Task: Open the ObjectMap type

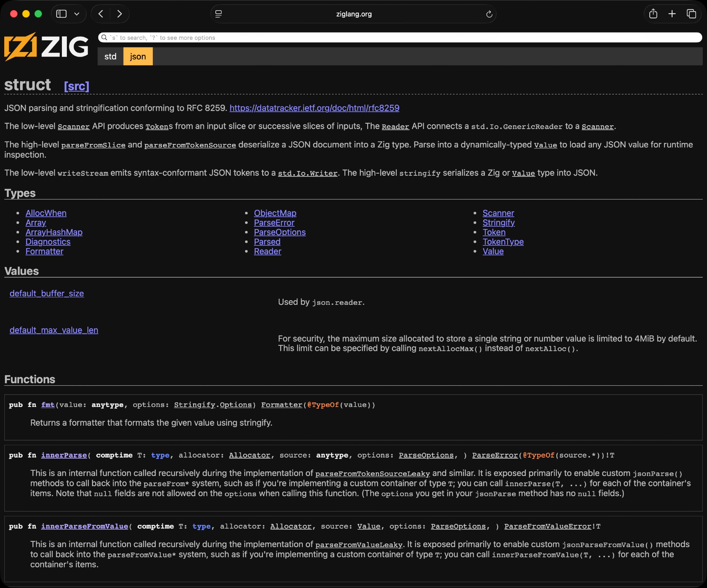Action: point(275,213)
